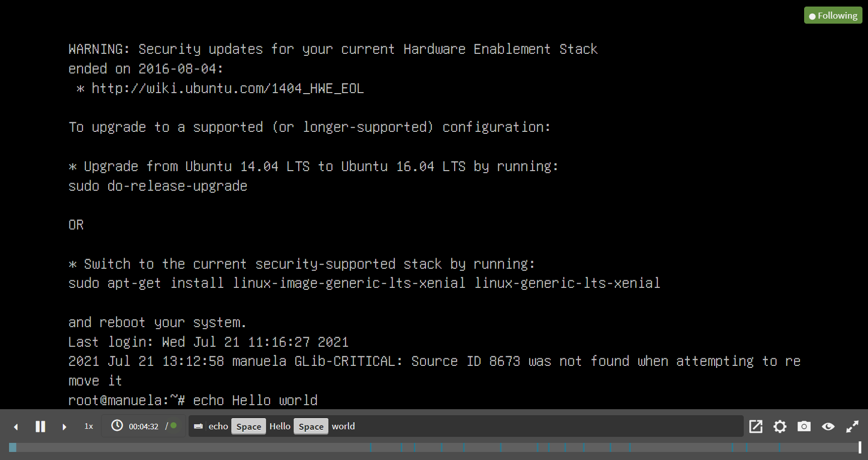Viewport: 868px width, 460px height.
Task: Seek to the middle of the timeline bar
Action: coord(434,447)
